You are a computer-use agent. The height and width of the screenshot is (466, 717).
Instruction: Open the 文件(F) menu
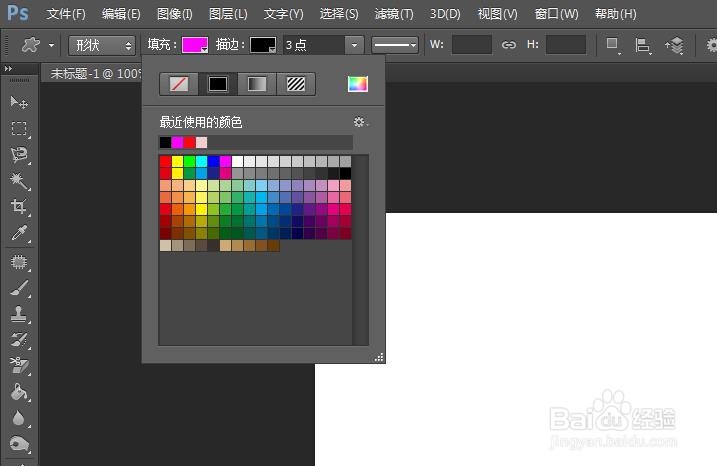click(66, 14)
